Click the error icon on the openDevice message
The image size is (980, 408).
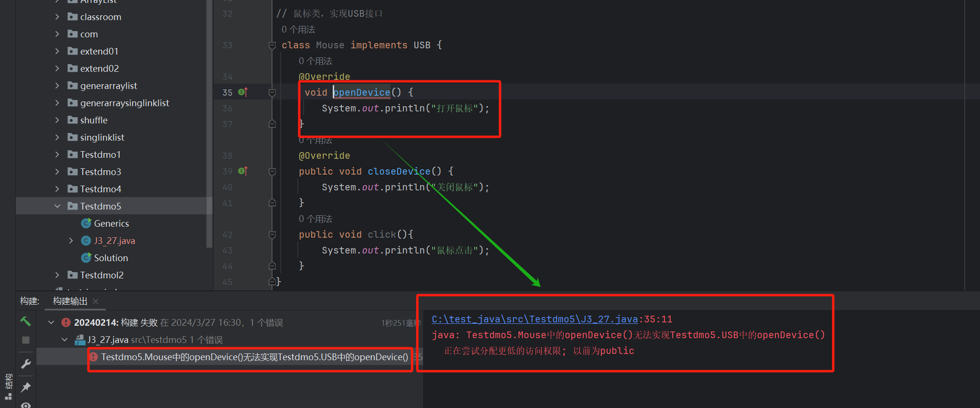(94, 357)
